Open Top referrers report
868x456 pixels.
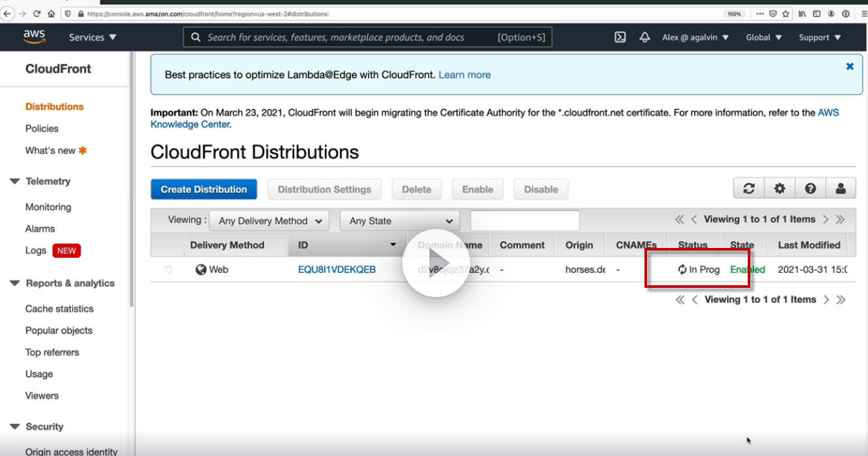52,352
